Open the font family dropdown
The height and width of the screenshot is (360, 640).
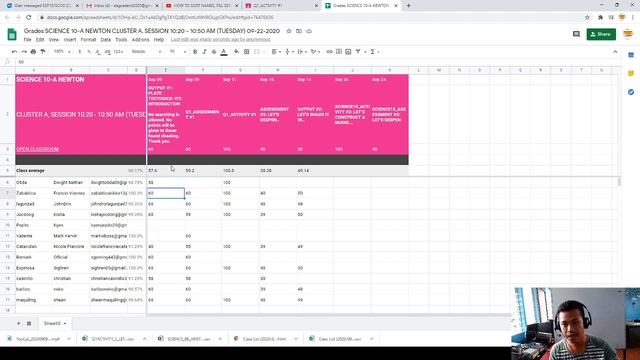(146, 52)
